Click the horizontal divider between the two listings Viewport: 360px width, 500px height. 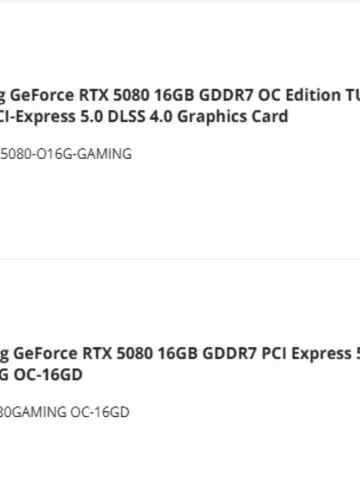click(x=180, y=258)
